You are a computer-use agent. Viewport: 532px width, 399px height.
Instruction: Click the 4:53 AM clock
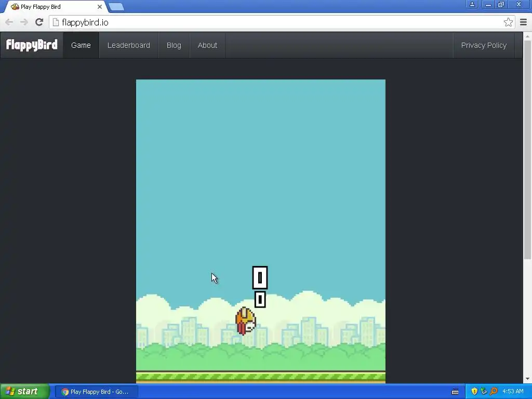(x=513, y=391)
